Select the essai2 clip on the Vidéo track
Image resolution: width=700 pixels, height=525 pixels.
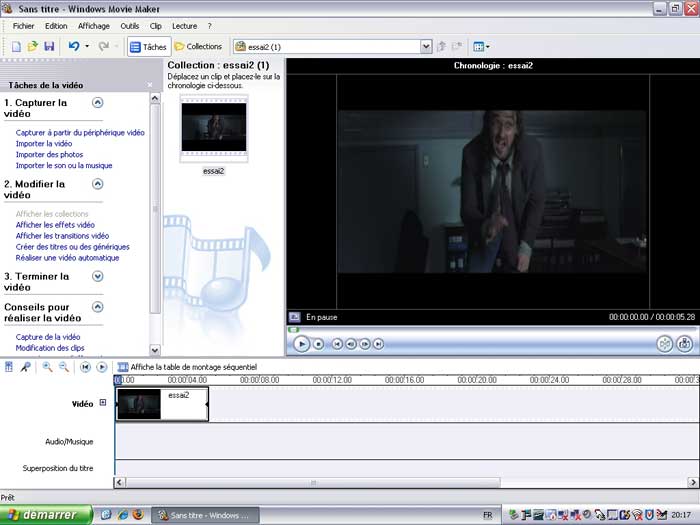pyautogui.click(x=162, y=404)
